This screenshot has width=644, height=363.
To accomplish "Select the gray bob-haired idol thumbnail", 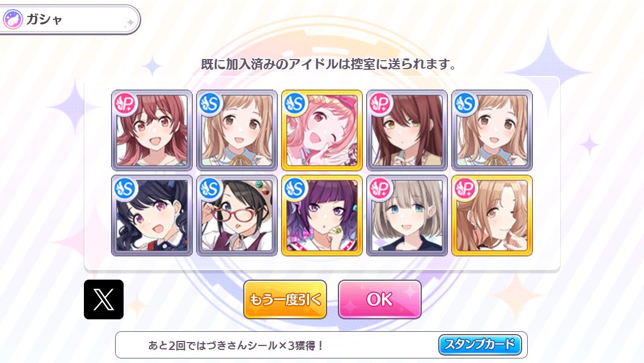I will [x=407, y=216].
